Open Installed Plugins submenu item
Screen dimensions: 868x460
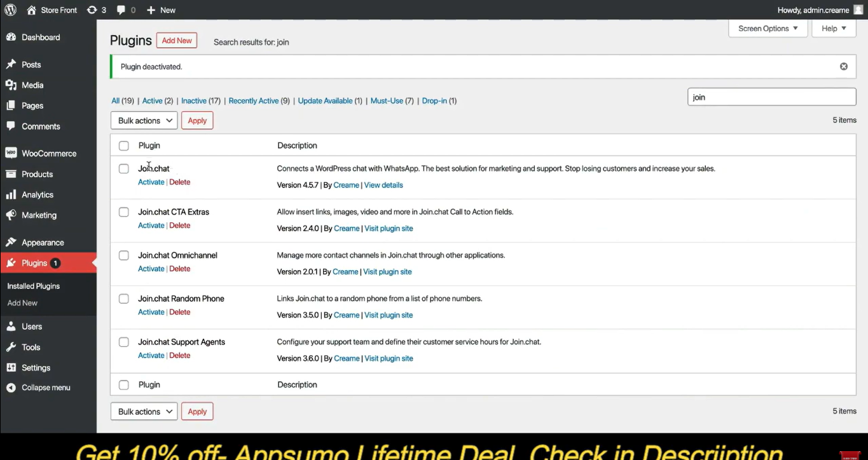tap(34, 286)
